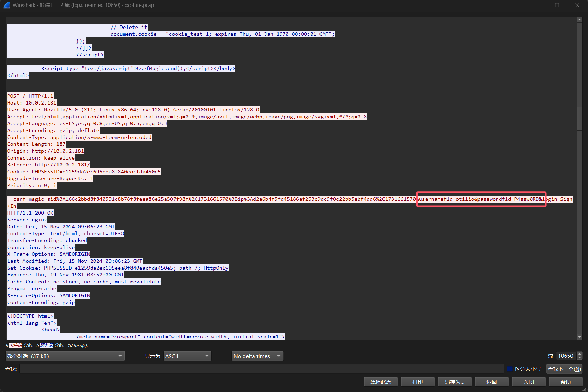588x392 pixels.
Task: Click the 'POST / HTTP/1.1' request line
Action: 30,96
